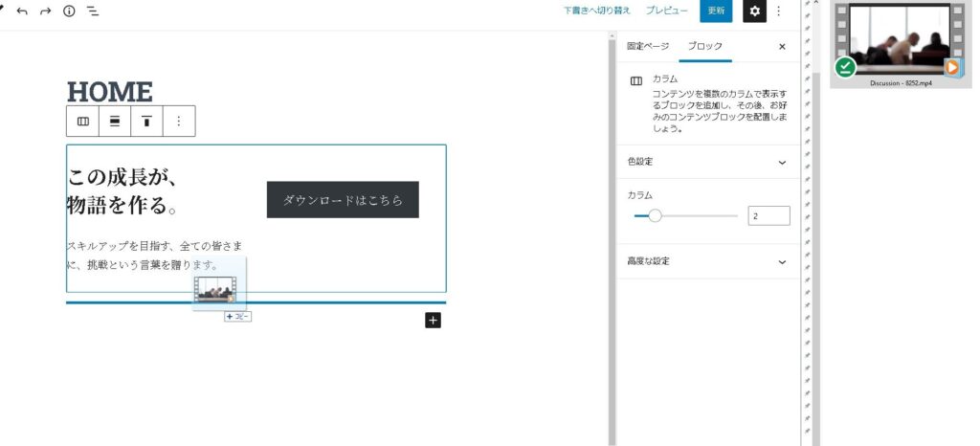Open the content structure info icon
The image size is (980, 446).
69,11
